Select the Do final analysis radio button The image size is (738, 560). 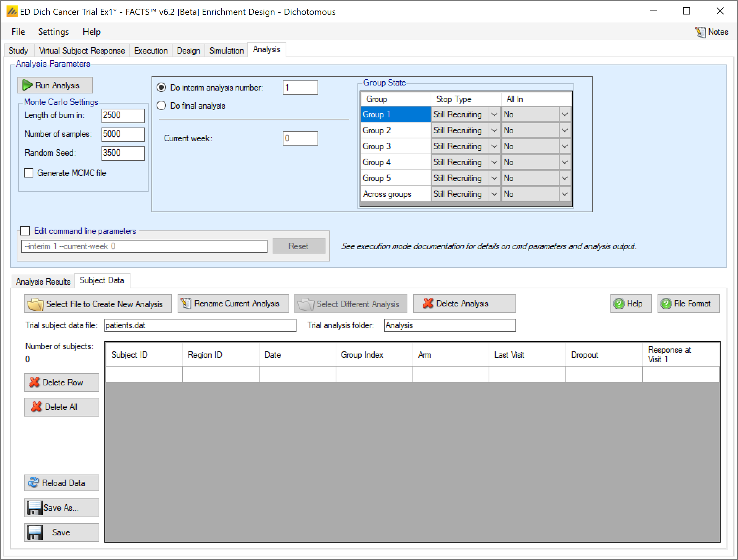coord(161,106)
